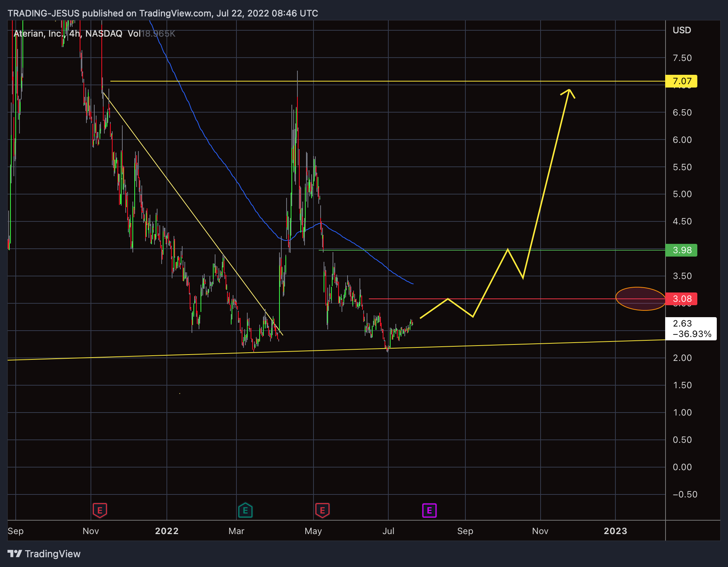728x567 pixels.
Task: Click the −0.50 price axis value
Action: 685,494
